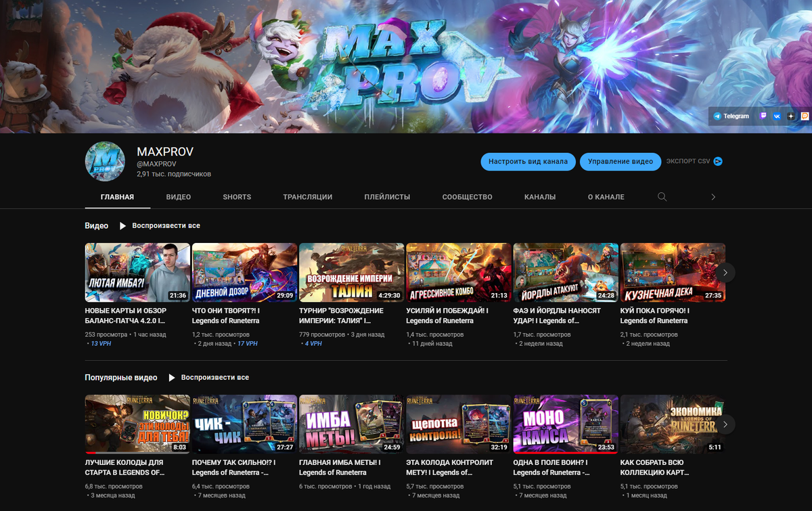Open the ЙОРДЛЫ АТАКУЮТ thumbnail
Screen dimensions: 812x511
[566, 272]
